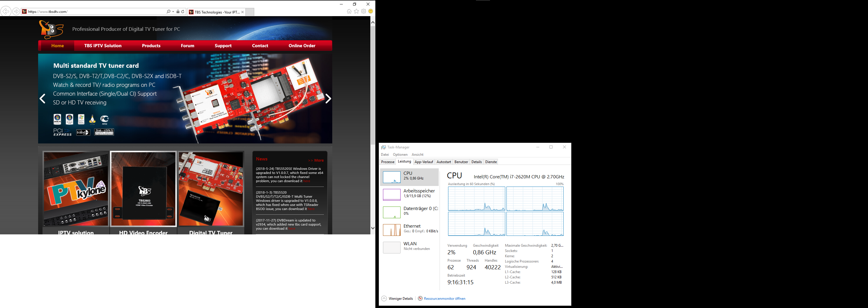Show next slide in banner carousel
This screenshot has width=868, height=308.
point(328,99)
